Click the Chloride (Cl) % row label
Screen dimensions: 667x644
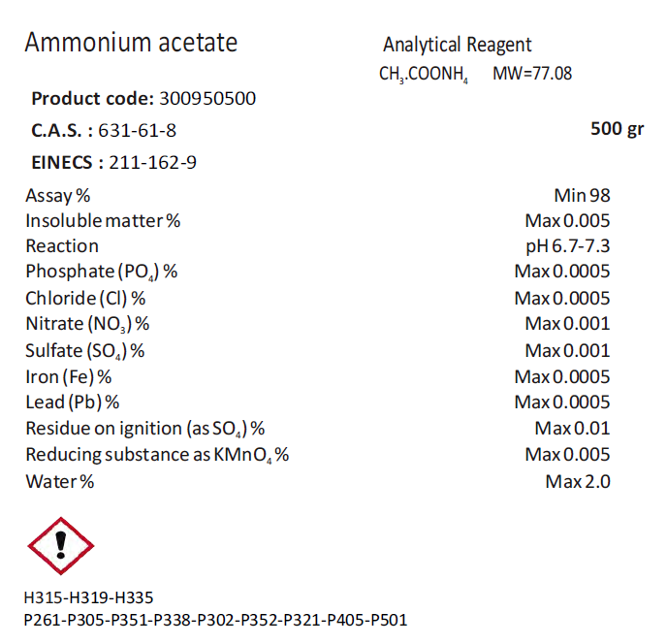(85, 298)
